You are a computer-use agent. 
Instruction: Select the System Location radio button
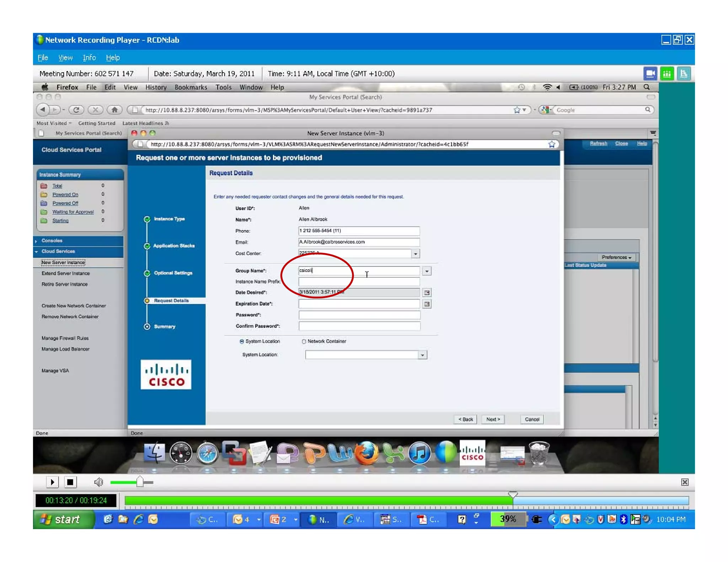242,341
